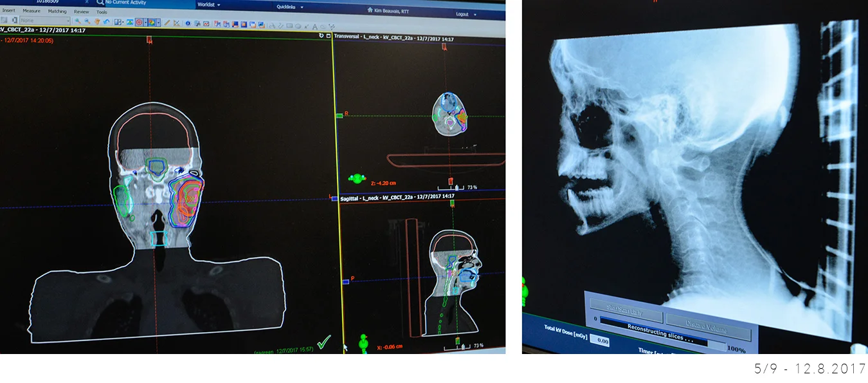
Task: Click the blue info circle toolbar icon
Action: 188,23
